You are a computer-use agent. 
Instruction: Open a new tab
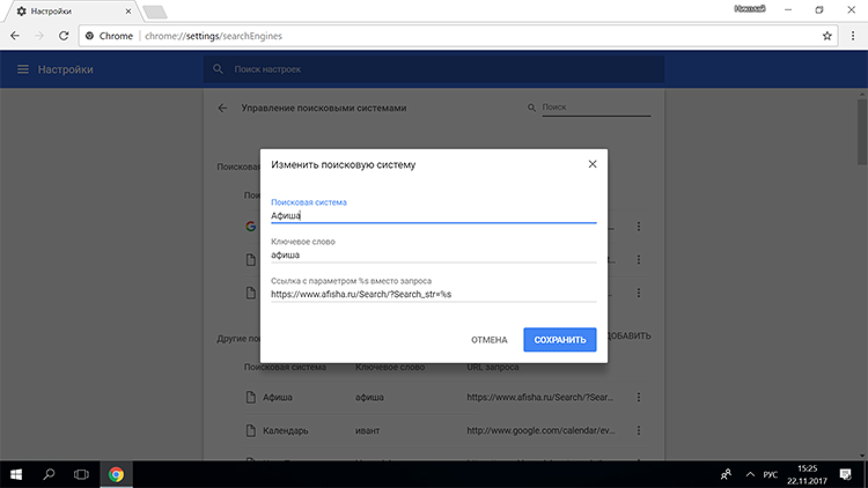(x=155, y=12)
